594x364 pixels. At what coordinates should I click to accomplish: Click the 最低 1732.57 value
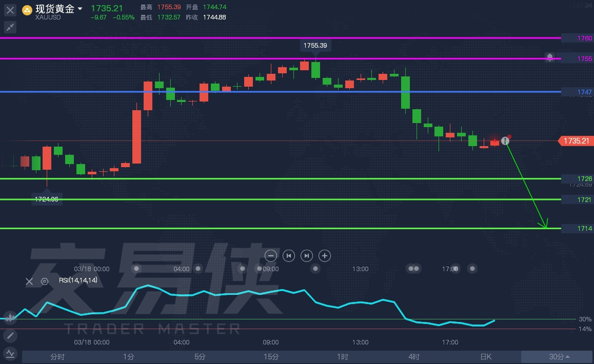click(169, 17)
